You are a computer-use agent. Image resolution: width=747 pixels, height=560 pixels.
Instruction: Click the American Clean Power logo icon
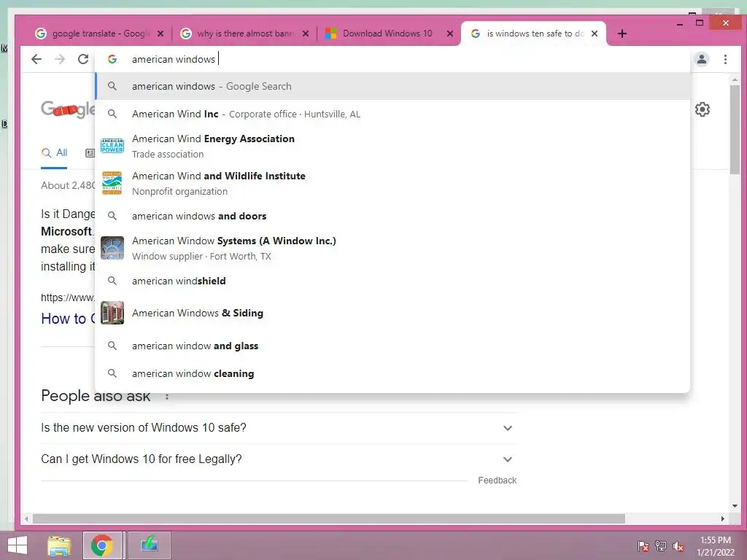point(112,146)
